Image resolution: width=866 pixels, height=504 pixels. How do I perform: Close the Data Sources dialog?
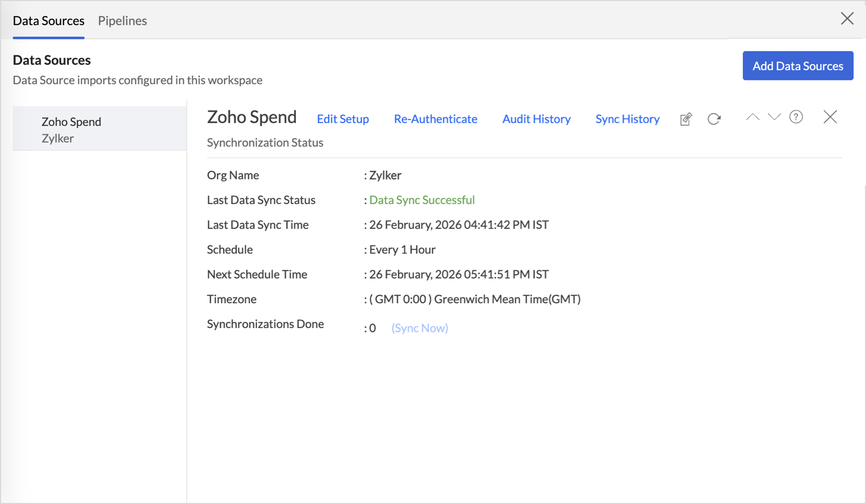(847, 19)
